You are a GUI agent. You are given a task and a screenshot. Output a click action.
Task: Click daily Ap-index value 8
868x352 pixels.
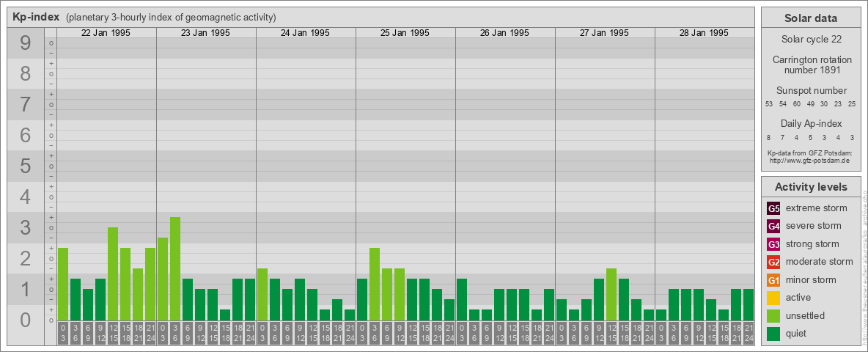click(x=769, y=137)
